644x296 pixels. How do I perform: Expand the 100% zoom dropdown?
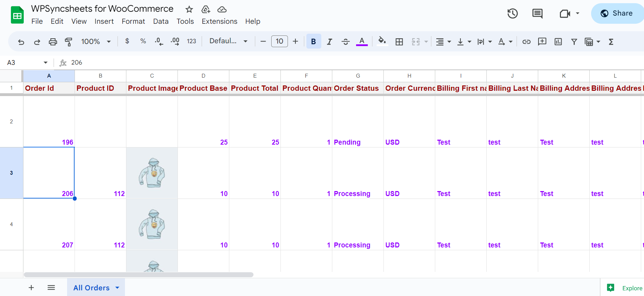[96, 41]
